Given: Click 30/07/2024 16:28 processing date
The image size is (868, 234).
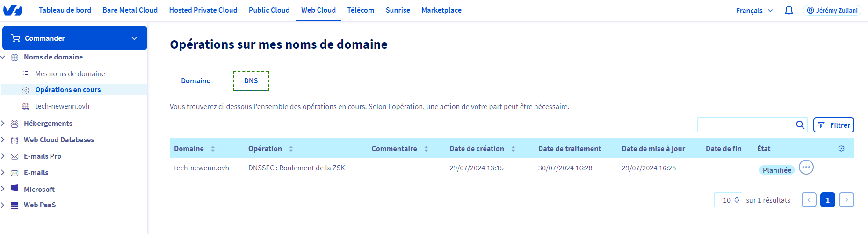Looking at the screenshot, I should click(565, 168).
